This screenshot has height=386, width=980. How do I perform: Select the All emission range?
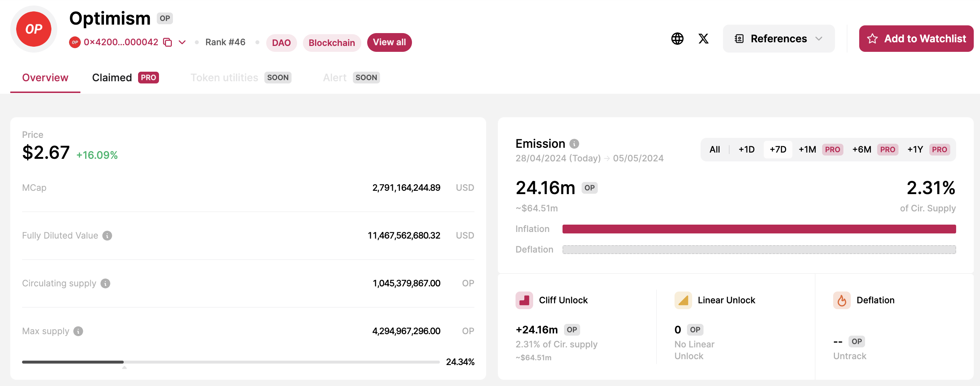click(x=715, y=149)
